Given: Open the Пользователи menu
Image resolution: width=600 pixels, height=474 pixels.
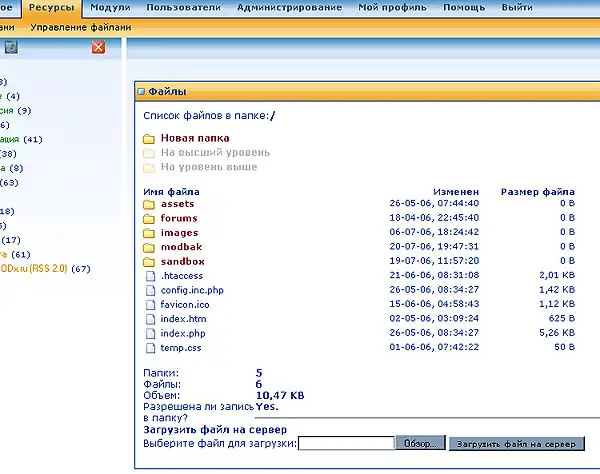Looking at the screenshot, I should [183, 8].
